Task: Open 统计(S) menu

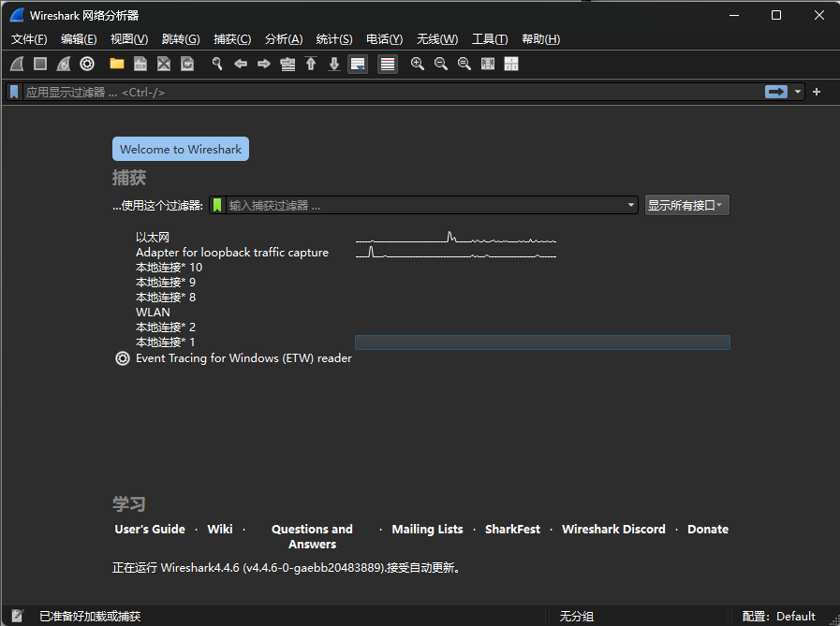Action: tap(334, 39)
